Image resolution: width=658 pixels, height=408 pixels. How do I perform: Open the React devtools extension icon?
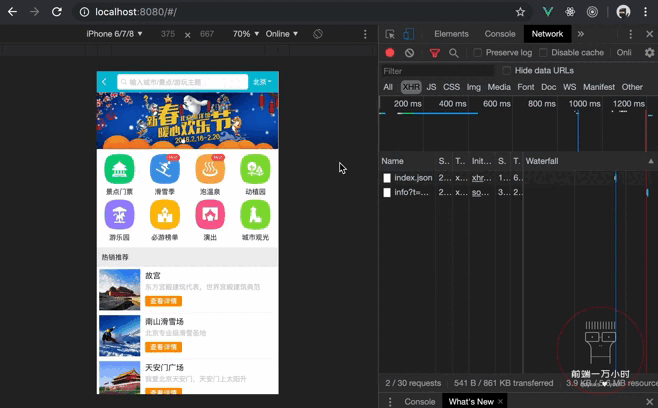coord(570,12)
